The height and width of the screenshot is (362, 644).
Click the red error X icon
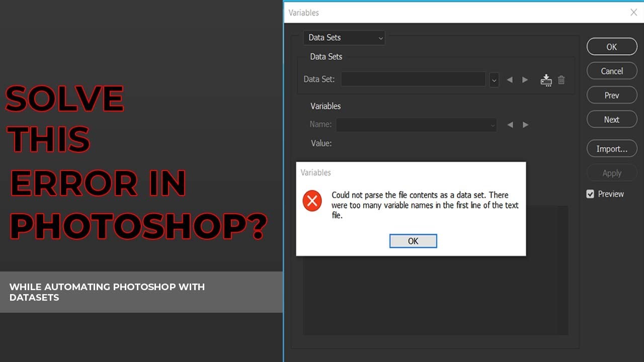(312, 202)
